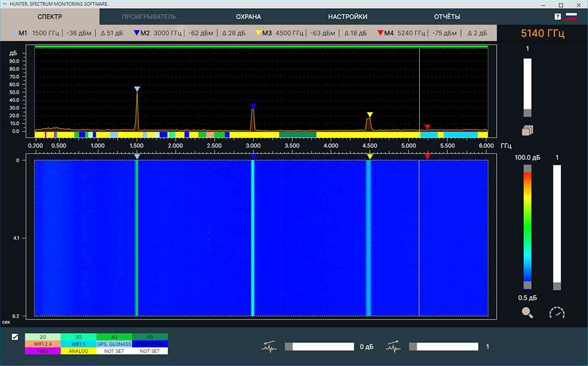Click M3 level -63 дБм

coord(323,33)
